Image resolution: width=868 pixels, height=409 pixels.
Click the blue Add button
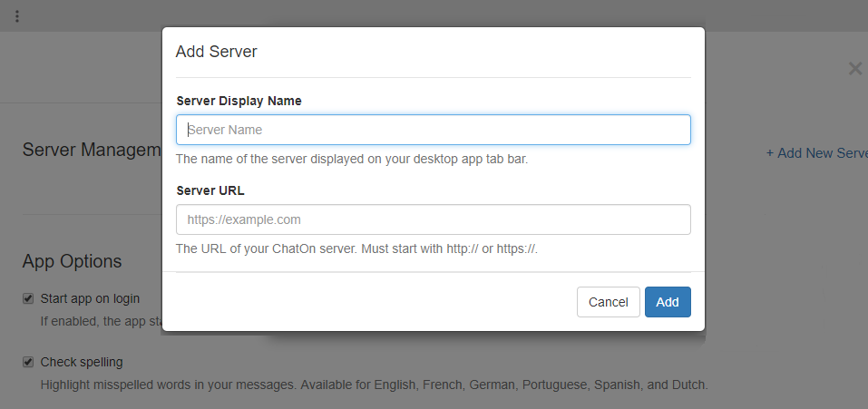click(668, 302)
